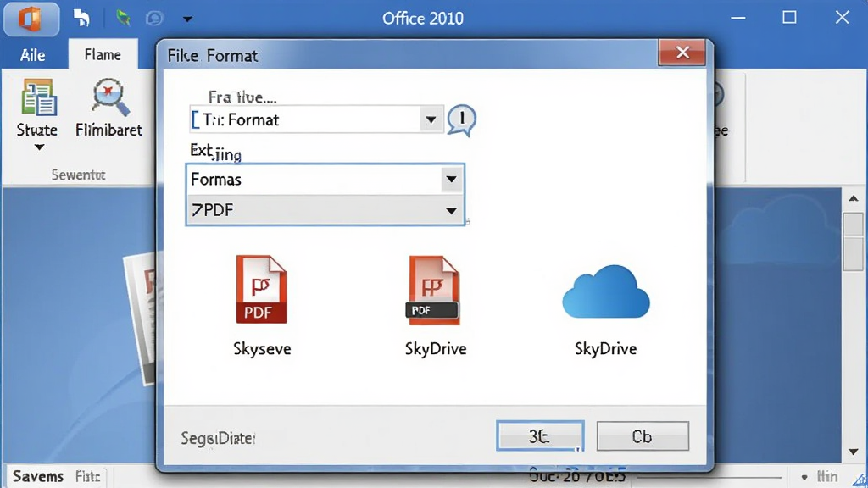
Task: Close the File Format dialog
Action: tap(682, 53)
